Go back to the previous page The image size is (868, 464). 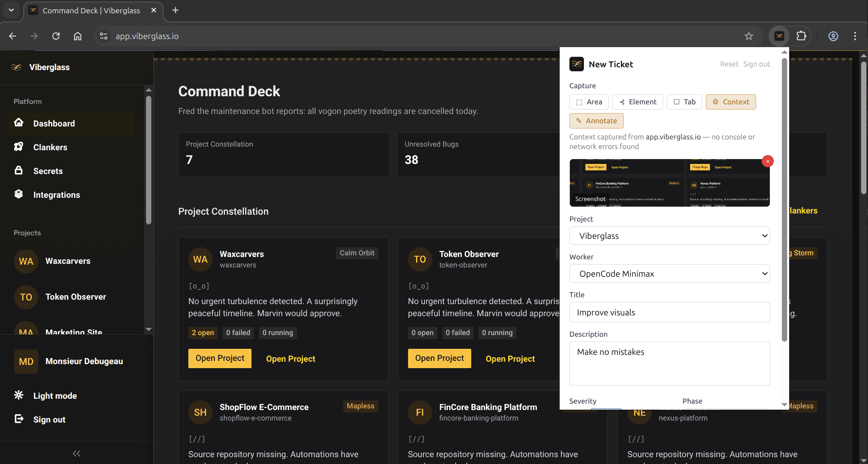[12, 36]
